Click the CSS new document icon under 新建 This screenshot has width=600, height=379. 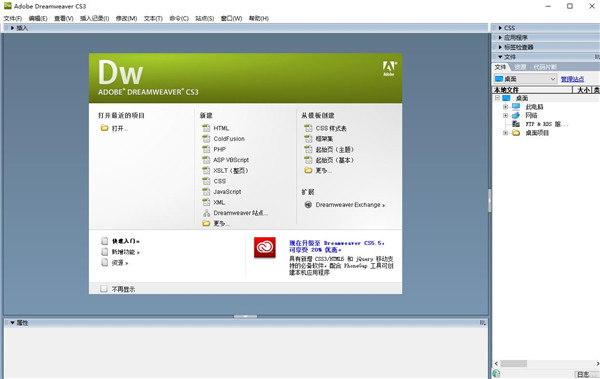(206, 181)
